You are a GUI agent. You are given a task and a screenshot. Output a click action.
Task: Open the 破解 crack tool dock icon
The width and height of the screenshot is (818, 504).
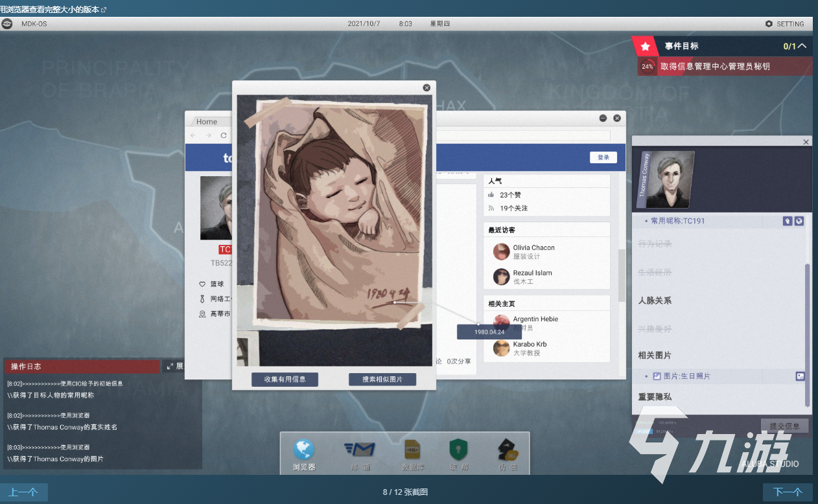pyautogui.click(x=459, y=455)
